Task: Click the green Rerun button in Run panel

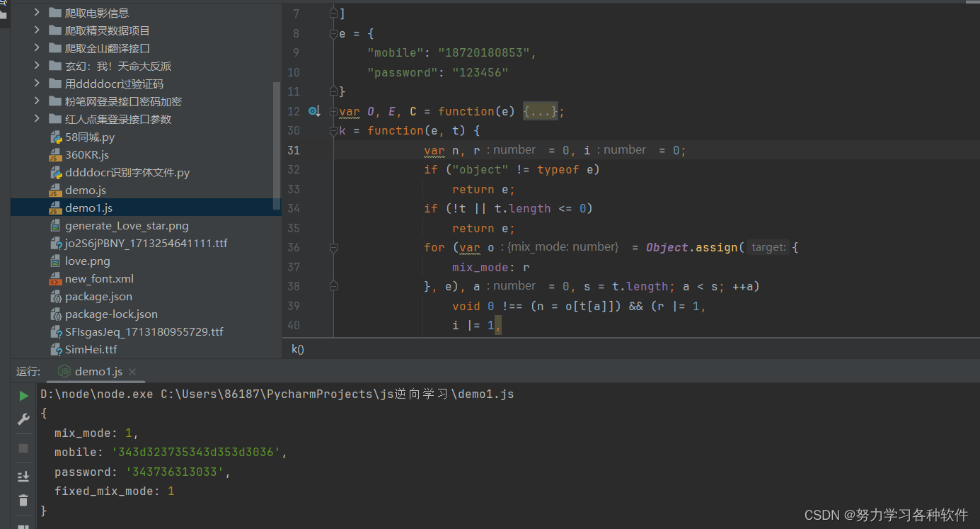Action: pos(23,395)
